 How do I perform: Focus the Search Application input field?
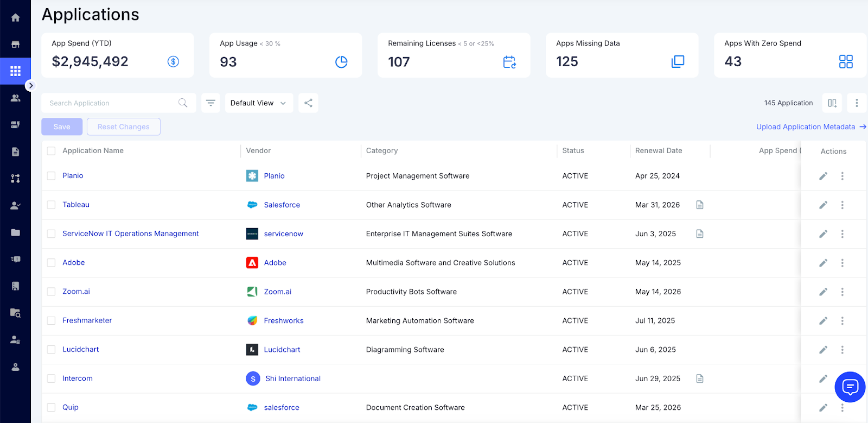(x=118, y=103)
